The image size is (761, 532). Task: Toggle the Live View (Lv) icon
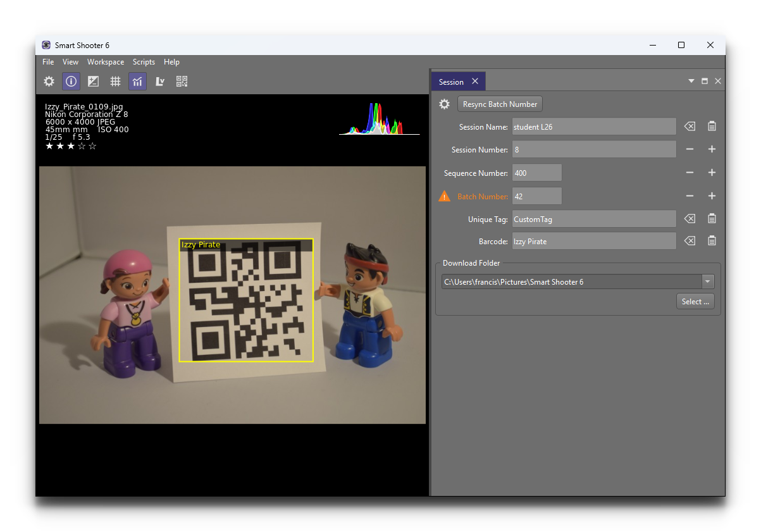(x=160, y=81)
